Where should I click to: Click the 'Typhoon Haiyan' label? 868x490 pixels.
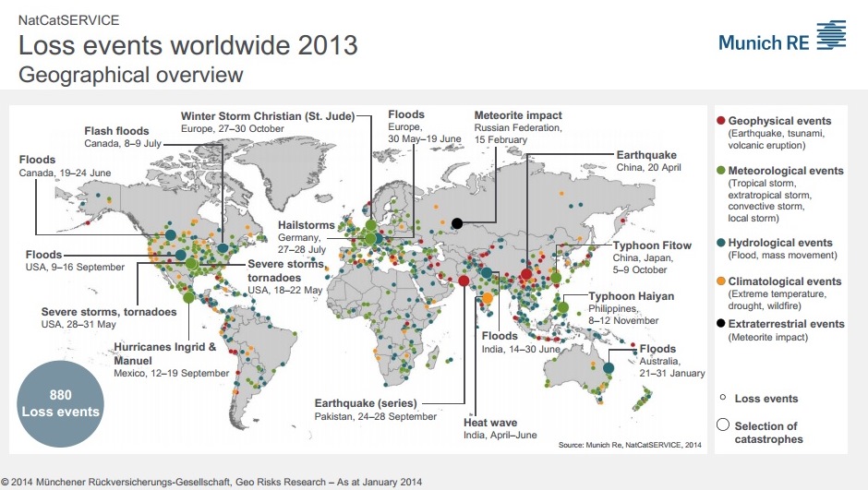pos(631,296)
